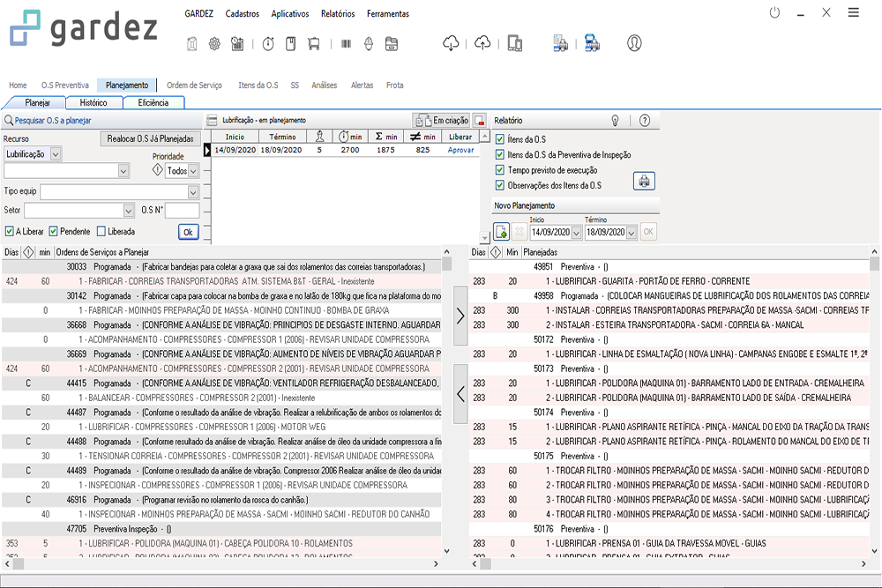Viewport: 882px width, 588px height.
Task: Toggle Ítens da O.S checkbox
Action: [499, 139]
